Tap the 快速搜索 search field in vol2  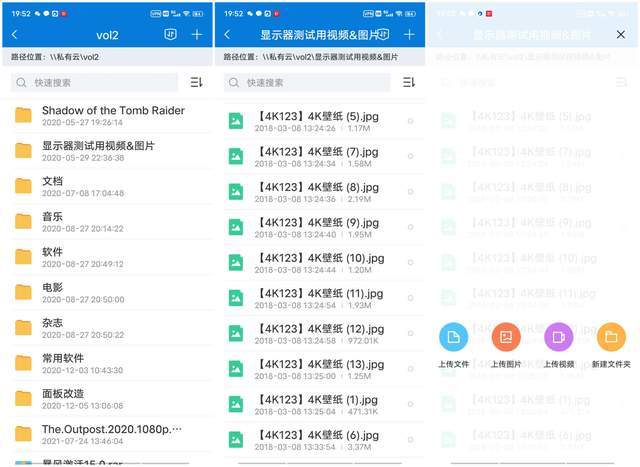click(x=95, y=82)
